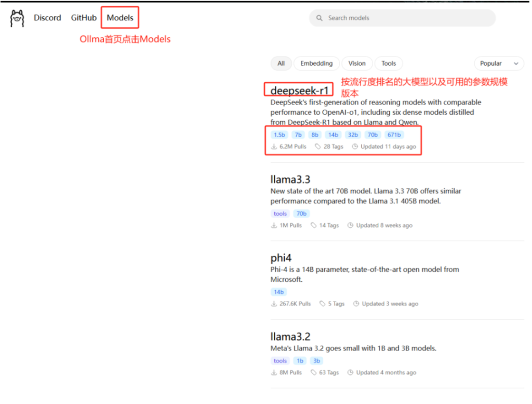Select the 1.5b tag of deepseek-r1

coord(280,135)
